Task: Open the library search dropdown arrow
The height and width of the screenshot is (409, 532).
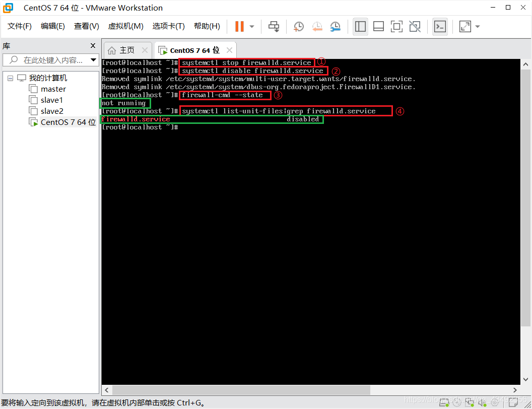Action: [93, 60]
